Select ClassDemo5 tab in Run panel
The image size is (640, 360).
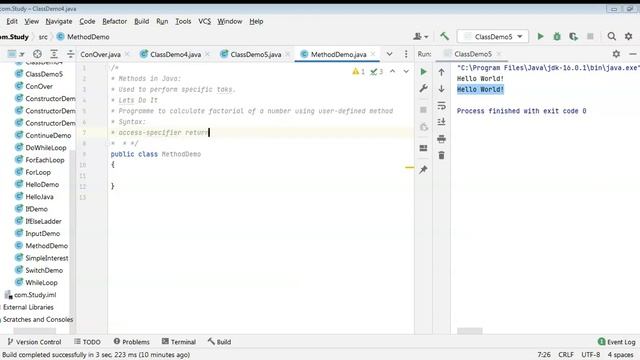click(473, 54)
